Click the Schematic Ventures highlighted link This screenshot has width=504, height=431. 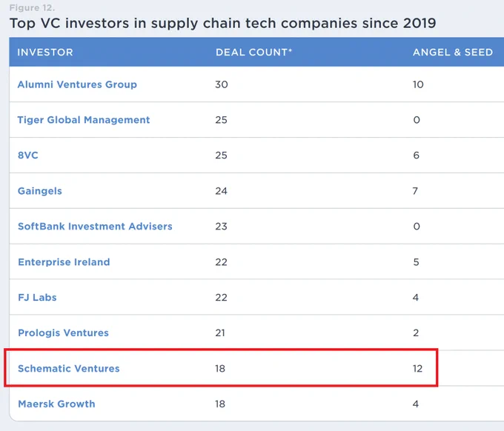click(x=69, y=368)
